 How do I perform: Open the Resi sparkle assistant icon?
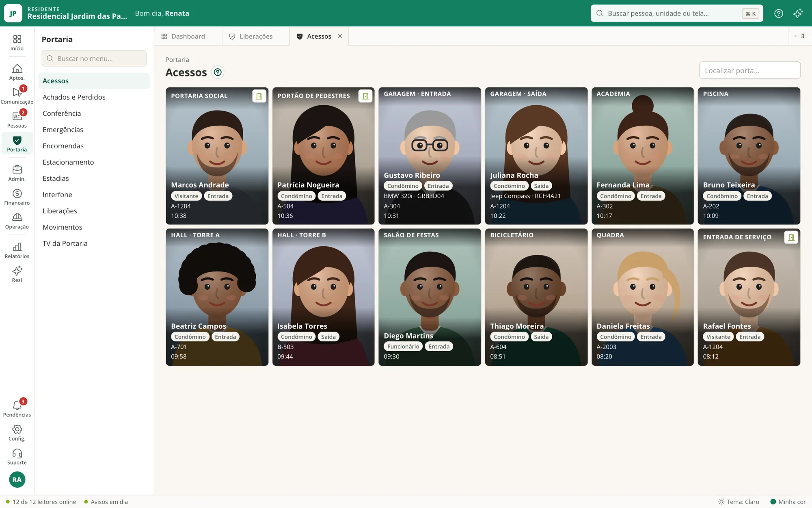click(17, 275)
